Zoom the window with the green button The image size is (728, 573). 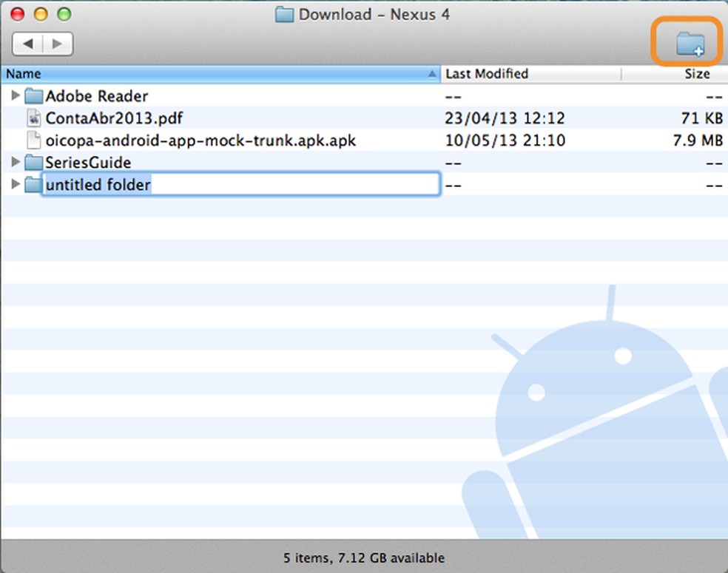pos(64,14)
